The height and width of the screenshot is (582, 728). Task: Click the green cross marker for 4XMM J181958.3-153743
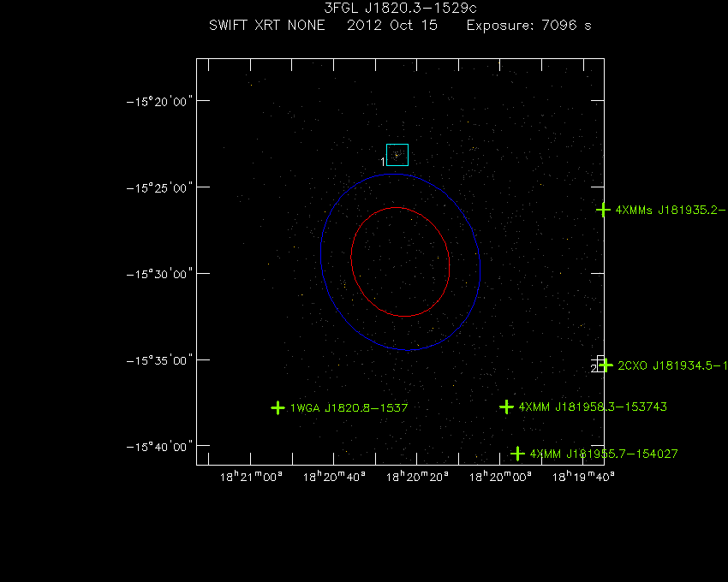(x=506, y=407)
